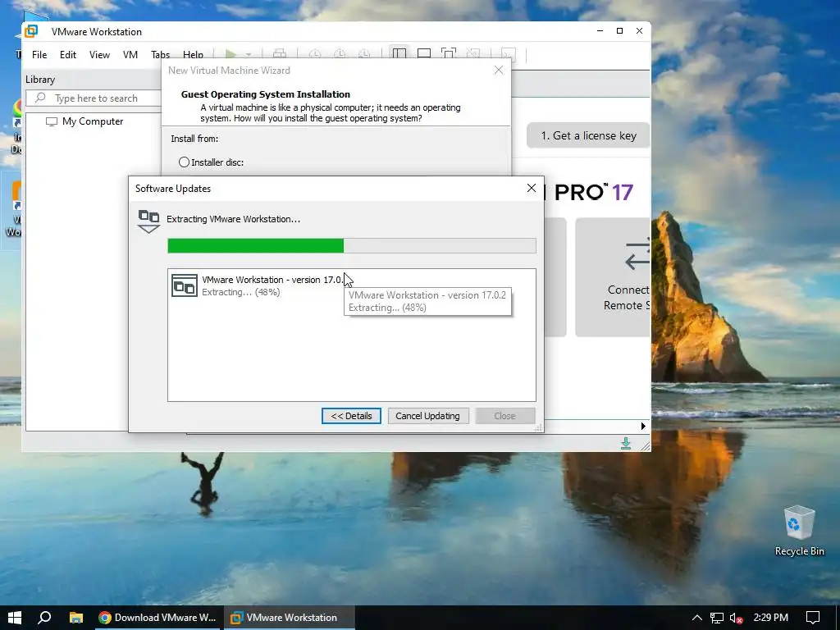
Task: Click the right scroll arrow in VMware home tab
Action: tap(643, 426)
